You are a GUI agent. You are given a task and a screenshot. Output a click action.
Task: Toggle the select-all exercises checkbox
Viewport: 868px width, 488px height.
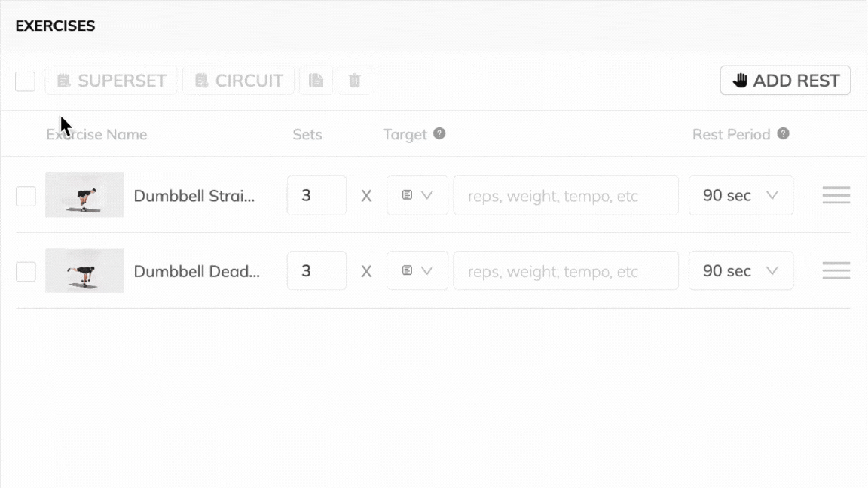point(25,81)
